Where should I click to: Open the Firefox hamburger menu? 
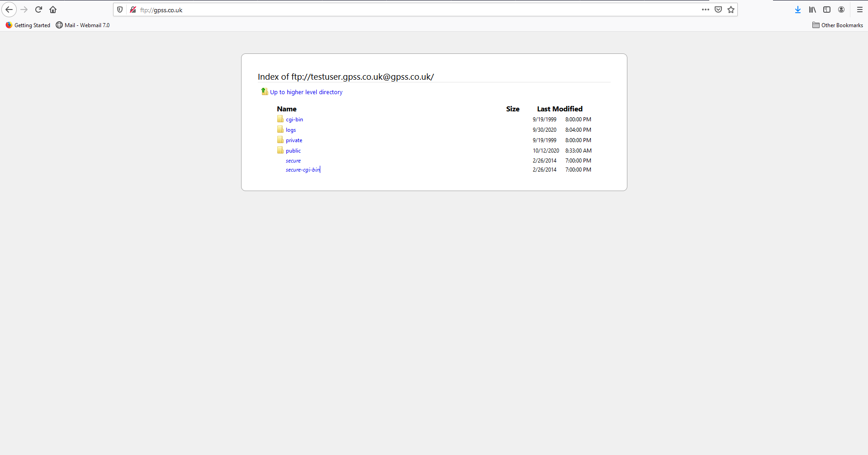(x=859, y=10)
